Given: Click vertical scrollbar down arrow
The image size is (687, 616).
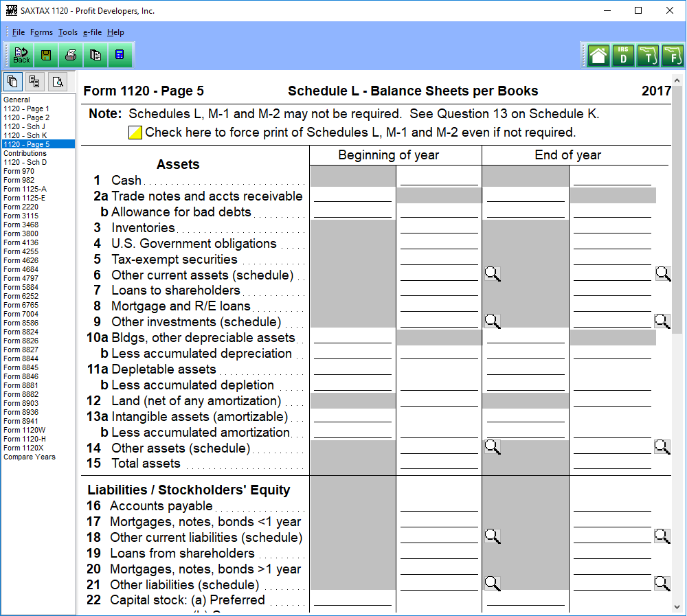Looking at the screenshot, I should 677,607.
